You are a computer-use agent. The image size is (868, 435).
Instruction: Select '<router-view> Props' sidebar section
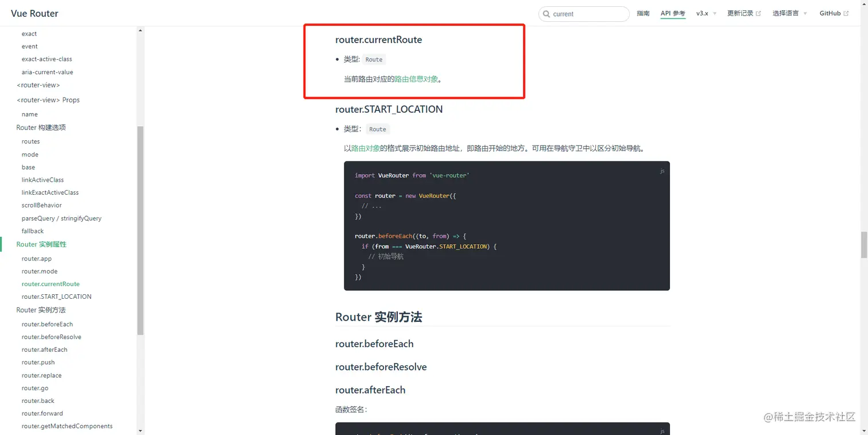[x=48, y=100]
